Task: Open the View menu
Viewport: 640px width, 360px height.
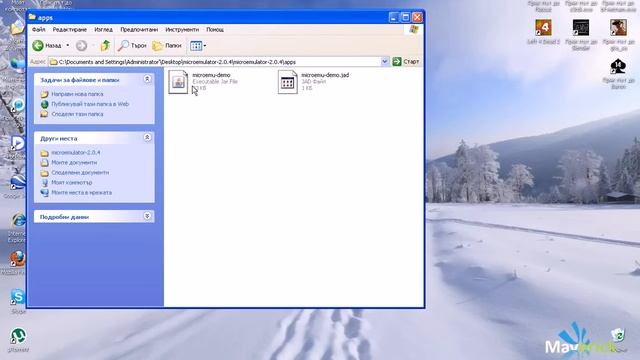Action: tap(103, 29)
